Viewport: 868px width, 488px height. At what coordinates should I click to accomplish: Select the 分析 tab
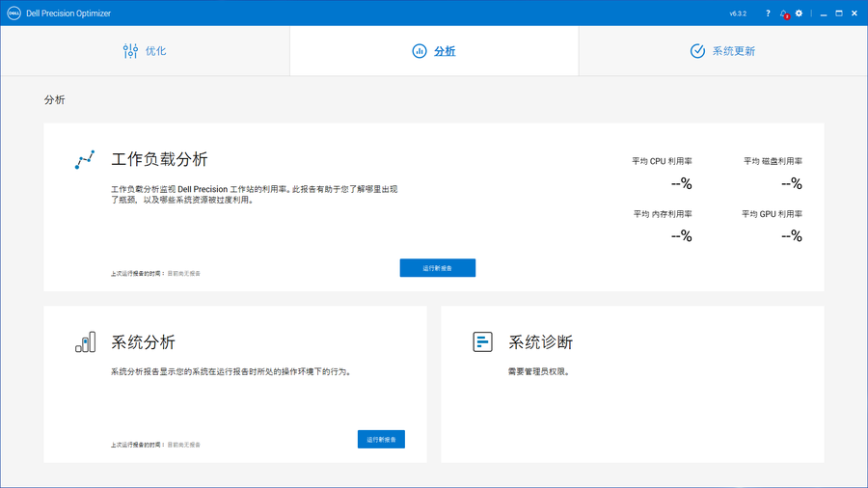434,51
